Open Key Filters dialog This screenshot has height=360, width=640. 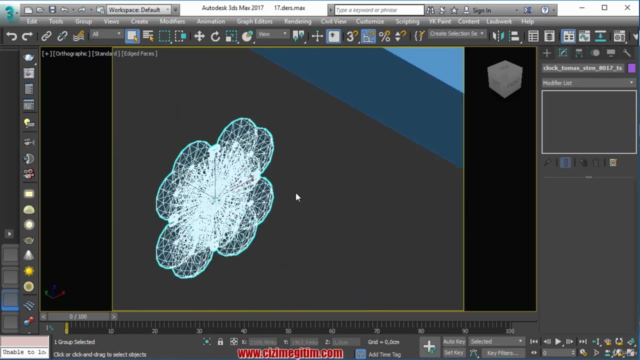click(x=502, y=353)
